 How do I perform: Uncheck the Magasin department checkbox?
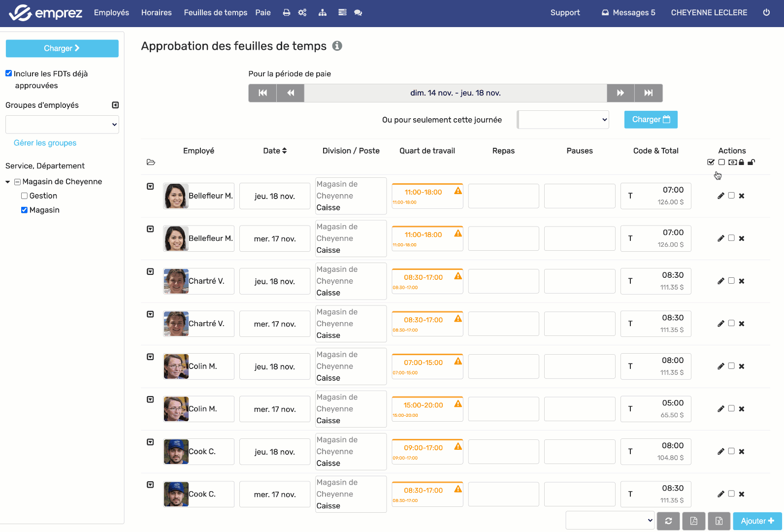pos(24,210)
